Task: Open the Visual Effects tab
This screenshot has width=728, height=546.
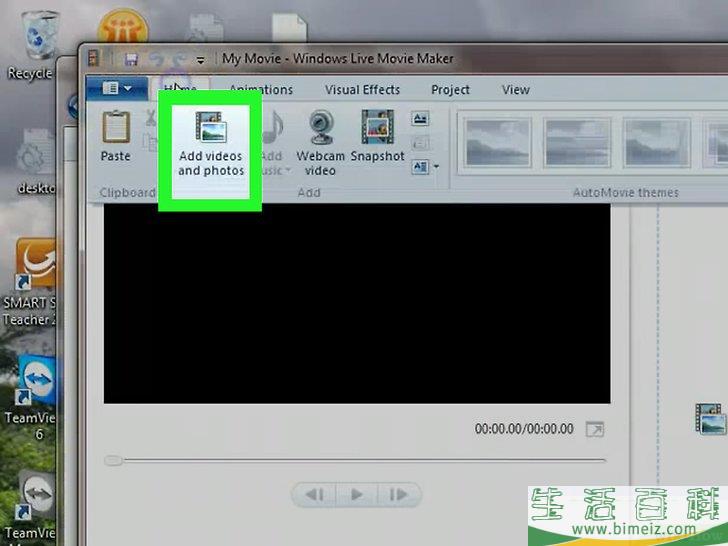Action: [362, 90]
